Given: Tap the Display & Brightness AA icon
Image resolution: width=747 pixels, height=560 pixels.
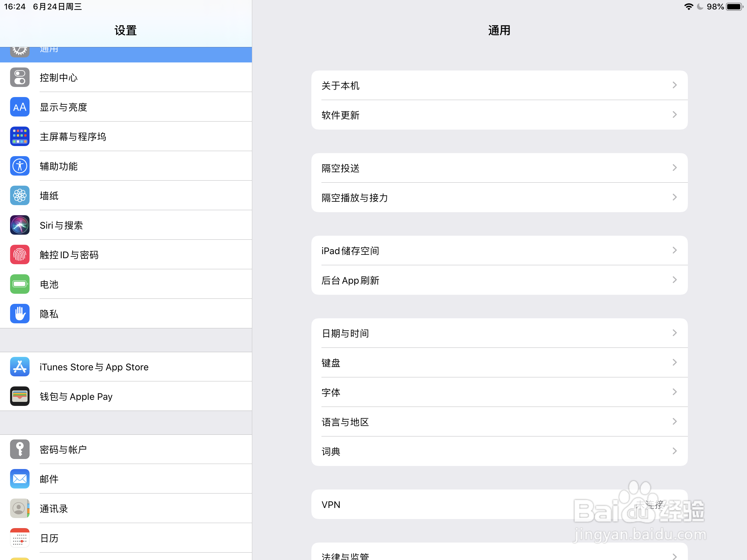Looking at the screenshot, I should tap(19, 107).
